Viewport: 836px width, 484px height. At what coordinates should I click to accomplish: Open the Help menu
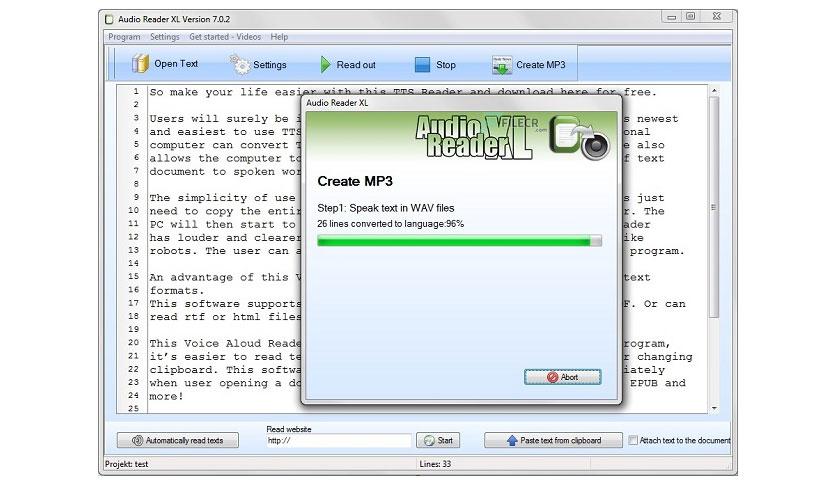point(279,37)
